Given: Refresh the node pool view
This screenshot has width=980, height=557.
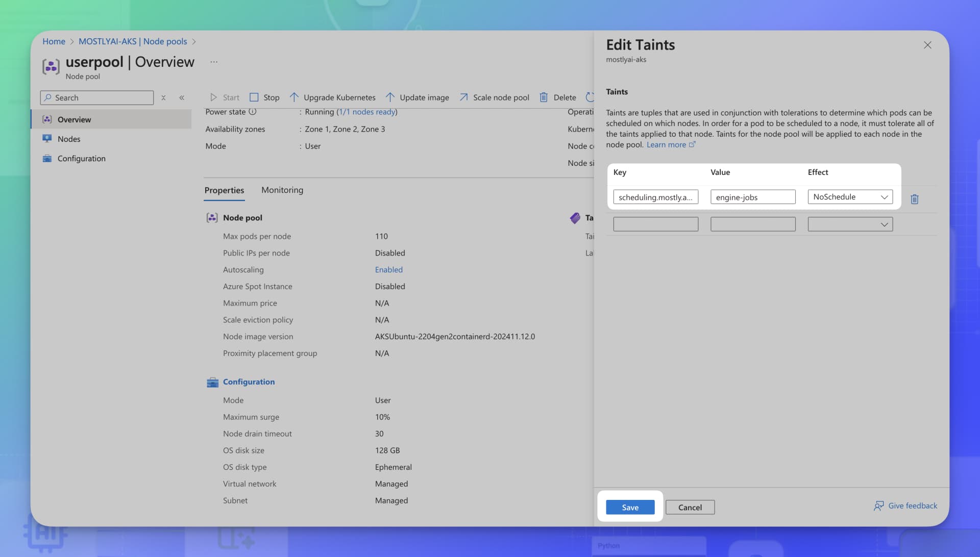Looking at the screenshot, I should pyautogui.click(x=591, y=97).
